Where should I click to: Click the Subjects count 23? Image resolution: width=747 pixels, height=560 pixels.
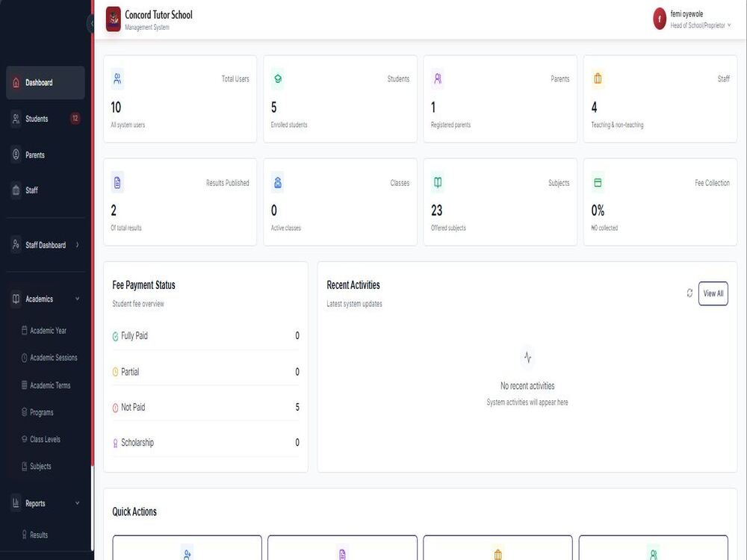(x=437, y=211)
